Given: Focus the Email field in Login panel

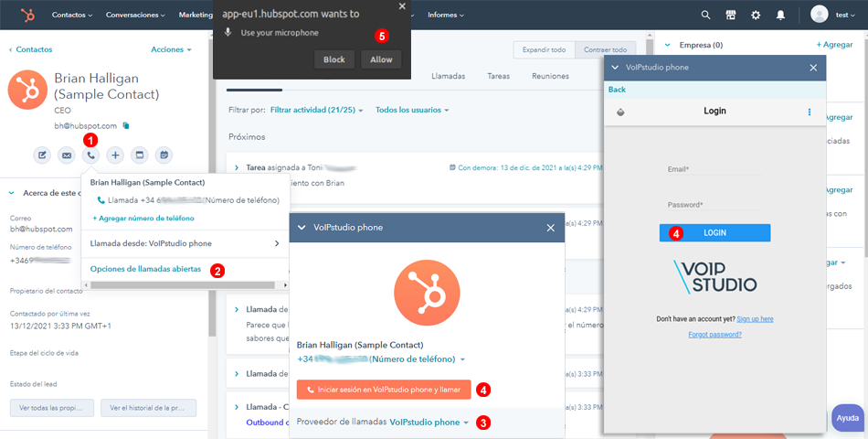Looking at the screenshot, I should click(715, 168).
